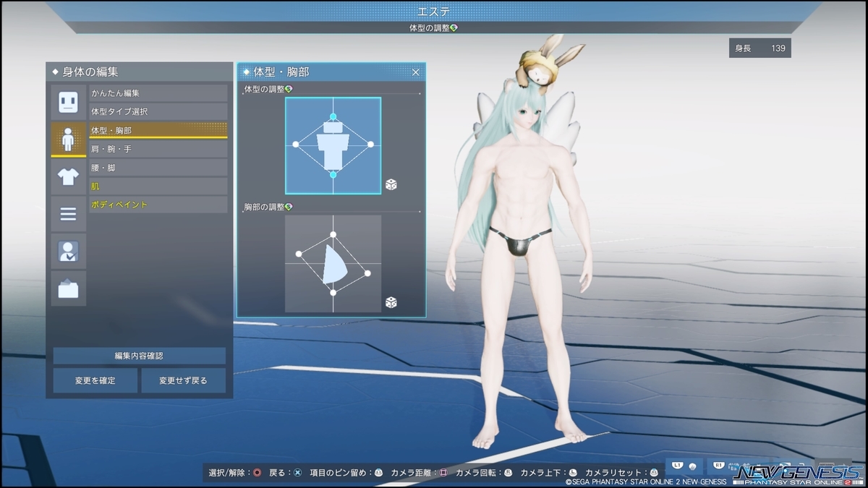
Task: Select the highlighted 体型・胸部 menu entry
Action: click(158, 131)
